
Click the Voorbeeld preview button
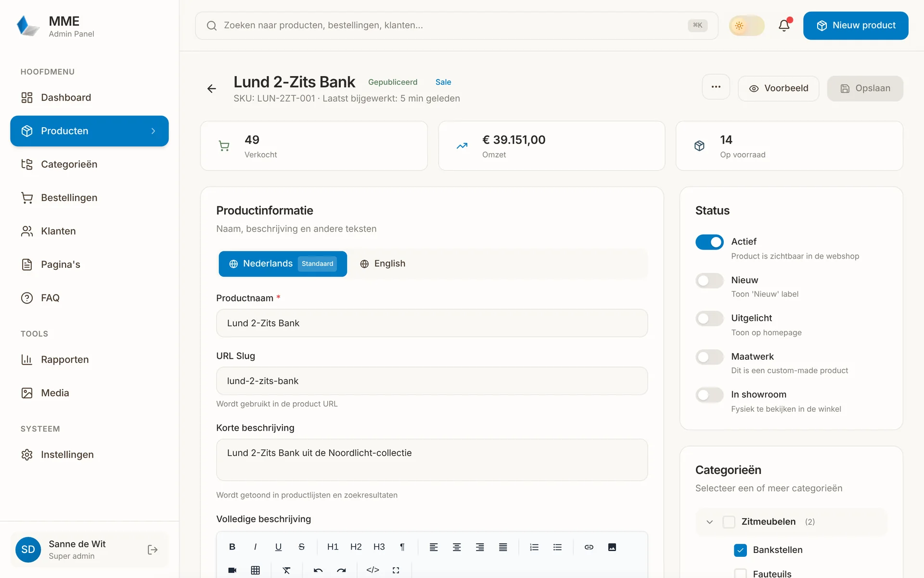point(779,89)
